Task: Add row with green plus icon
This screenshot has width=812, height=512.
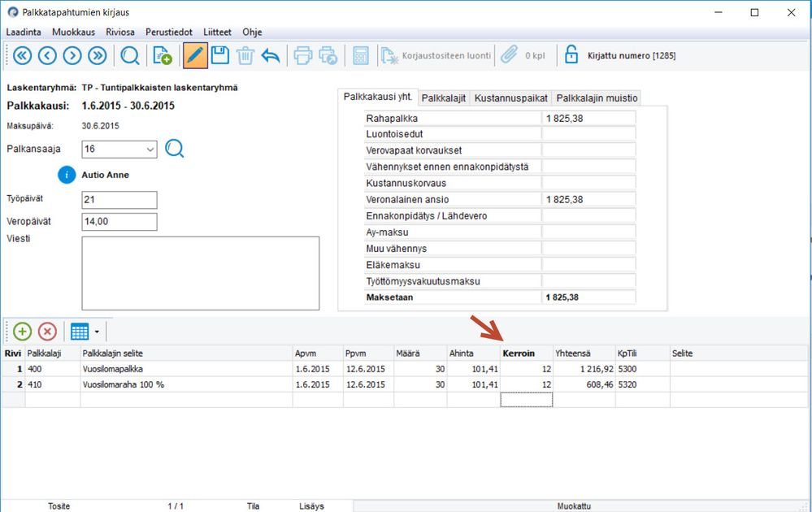Action: (x=22, y=332)
